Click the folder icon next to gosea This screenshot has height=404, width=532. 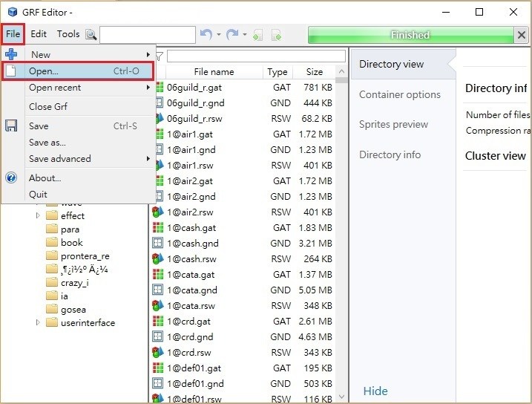coord(52,309)
